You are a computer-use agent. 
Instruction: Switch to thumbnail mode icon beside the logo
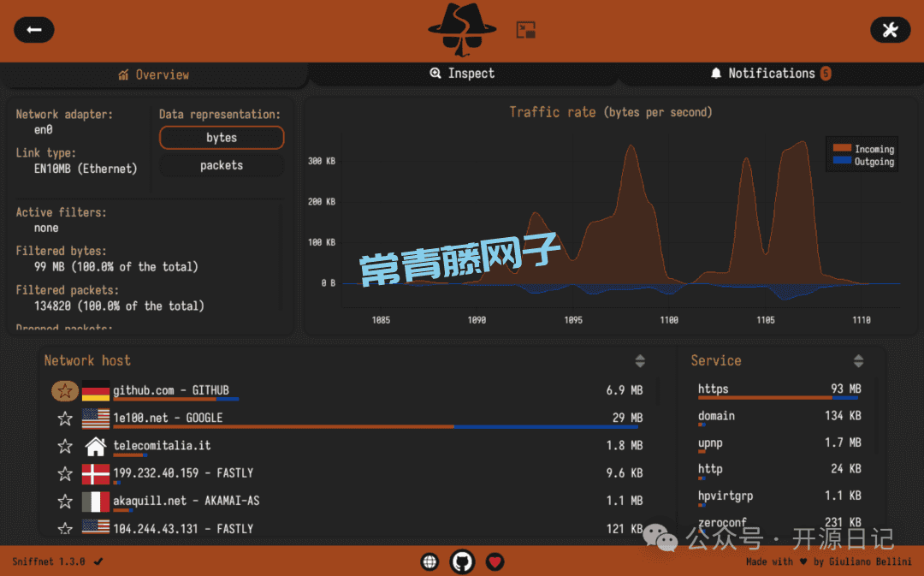(525, 30)
